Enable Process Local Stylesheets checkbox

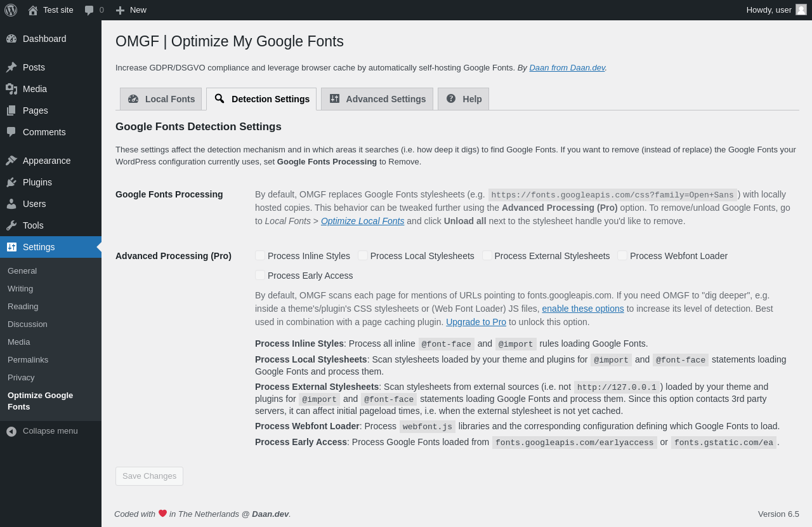(x=363, y=255)
